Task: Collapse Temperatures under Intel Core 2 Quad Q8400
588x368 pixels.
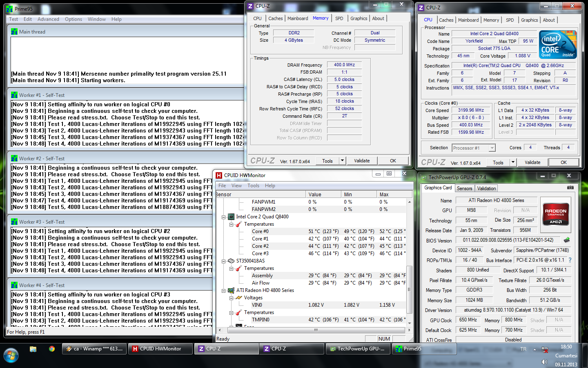Action: tap(231, 224)
